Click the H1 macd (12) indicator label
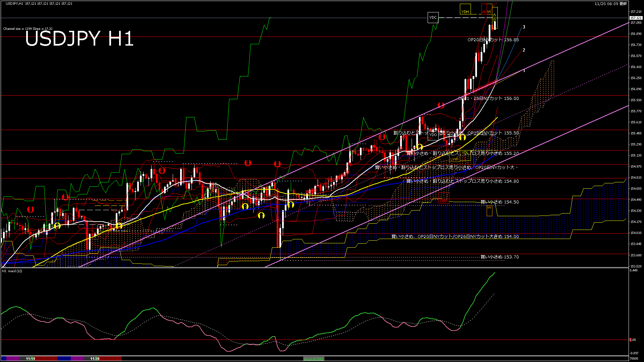 click(x=12, y=271)
